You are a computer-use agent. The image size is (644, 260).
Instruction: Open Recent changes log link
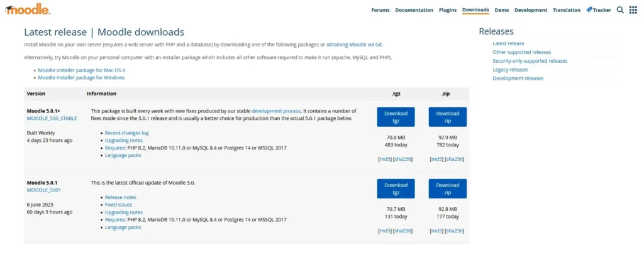click(x=126, y=133)
